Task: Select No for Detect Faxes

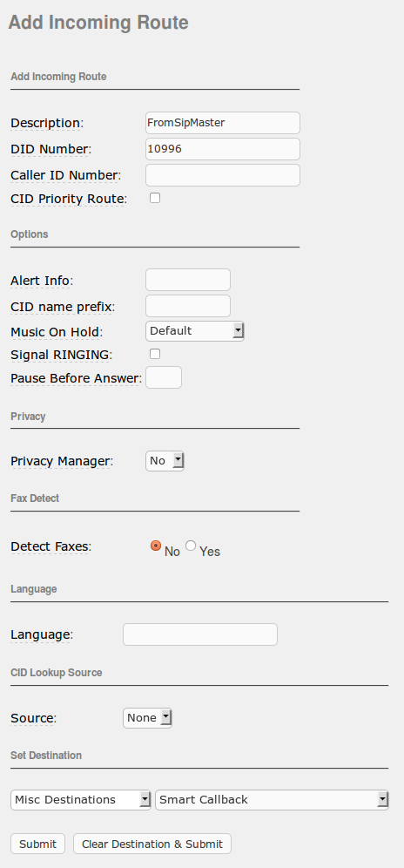Action: click(x=156, y=546)
